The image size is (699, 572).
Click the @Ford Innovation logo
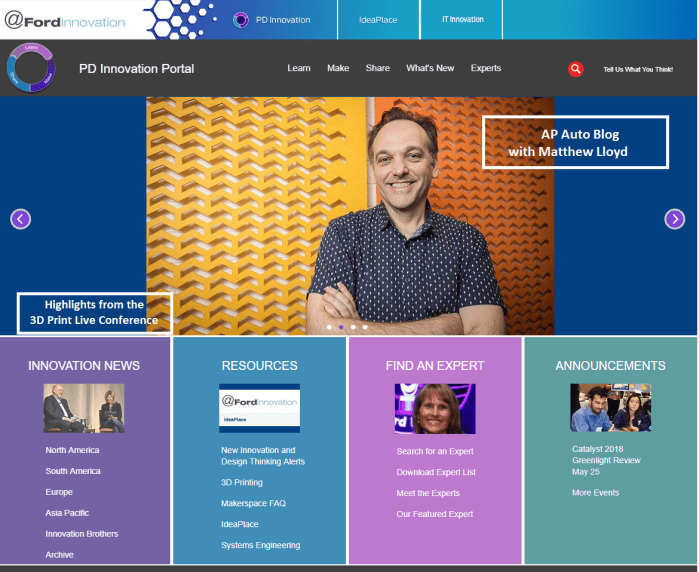click(65, 21)
